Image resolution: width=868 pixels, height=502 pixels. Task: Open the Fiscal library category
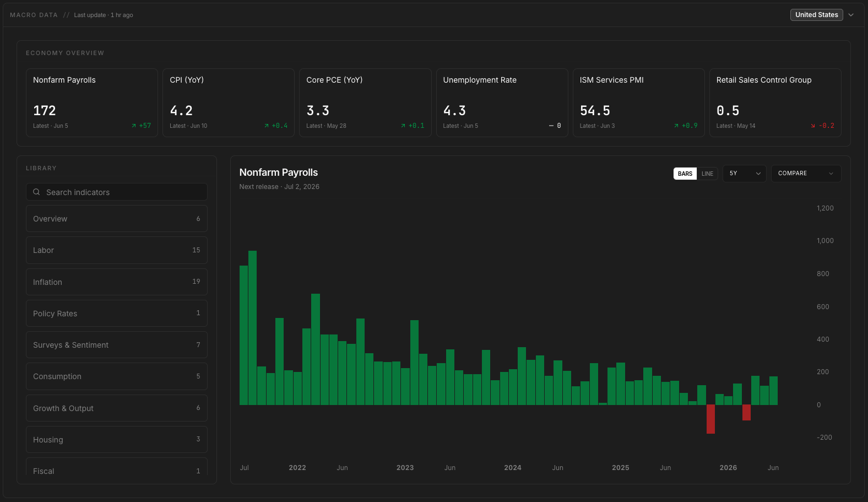[117, 467]
